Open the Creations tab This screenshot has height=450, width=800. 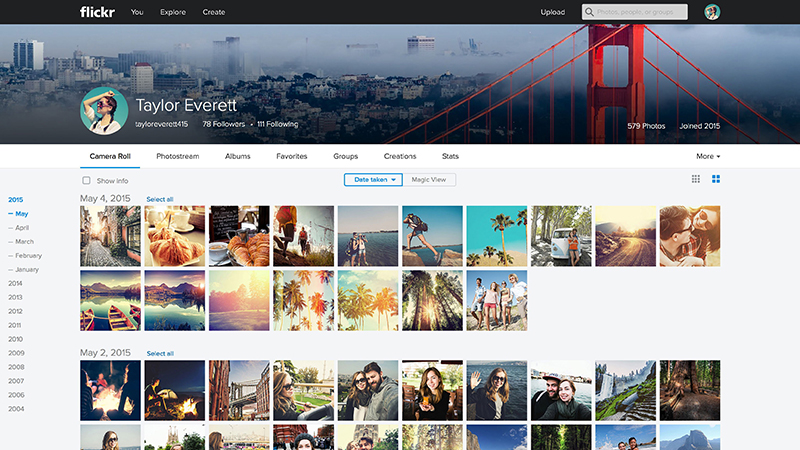tap(400, 156)
